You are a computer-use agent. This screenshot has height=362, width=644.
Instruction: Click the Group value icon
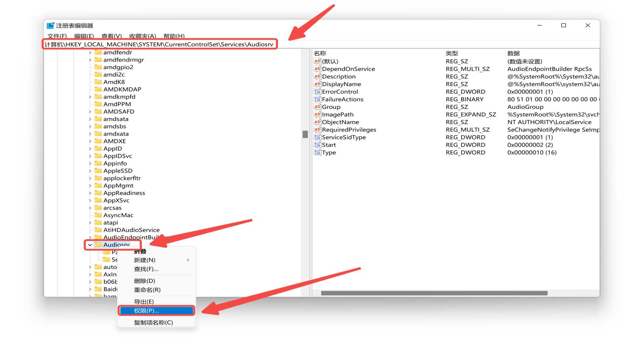[317, 107]
